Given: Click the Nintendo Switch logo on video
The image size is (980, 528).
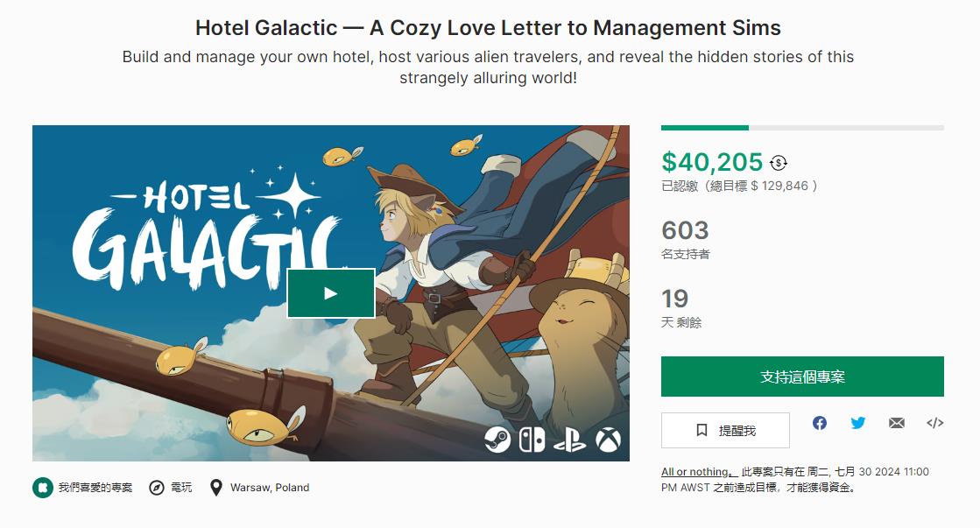Looking at the screenshot, I should (532, 440).
